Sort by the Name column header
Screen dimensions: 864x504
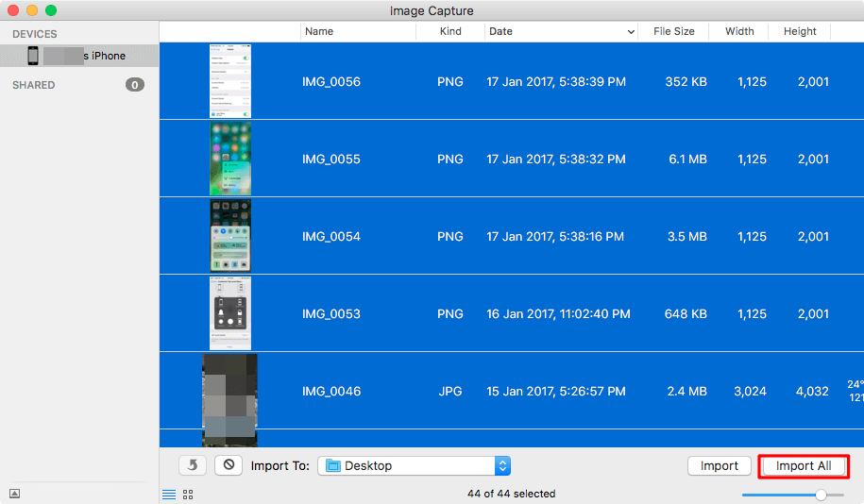319,31
